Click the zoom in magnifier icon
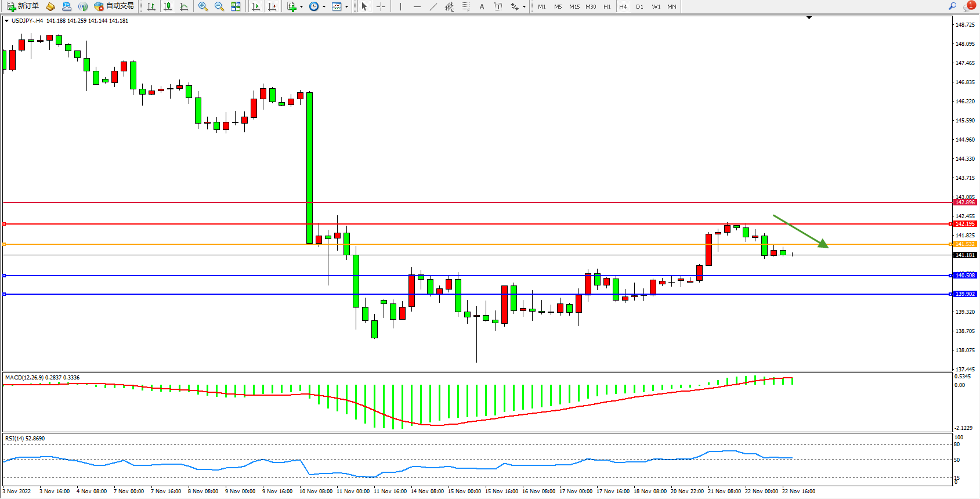Viewport: 980px width, 499px height. 203,6
